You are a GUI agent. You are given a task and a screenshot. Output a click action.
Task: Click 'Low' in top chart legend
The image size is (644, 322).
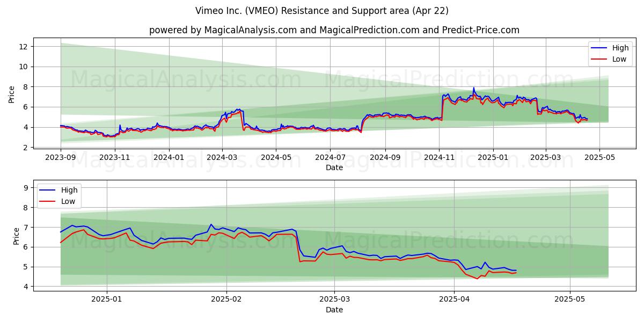[x=619, y=59]
